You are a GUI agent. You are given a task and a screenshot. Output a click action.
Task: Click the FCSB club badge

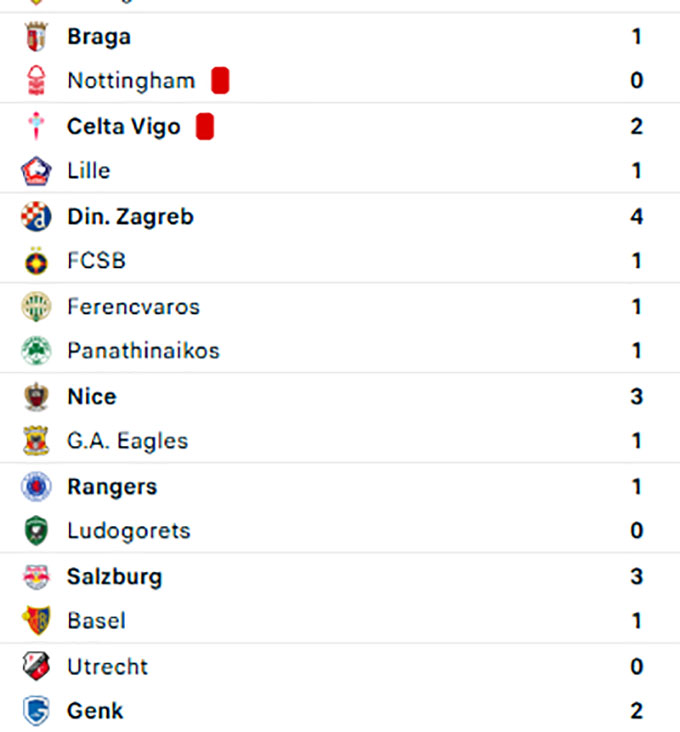coord(36,261)
